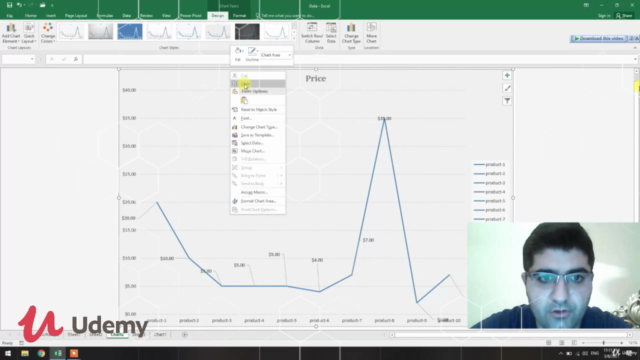Switch to the Home tab
640x360 pixels.
[31, 16]
